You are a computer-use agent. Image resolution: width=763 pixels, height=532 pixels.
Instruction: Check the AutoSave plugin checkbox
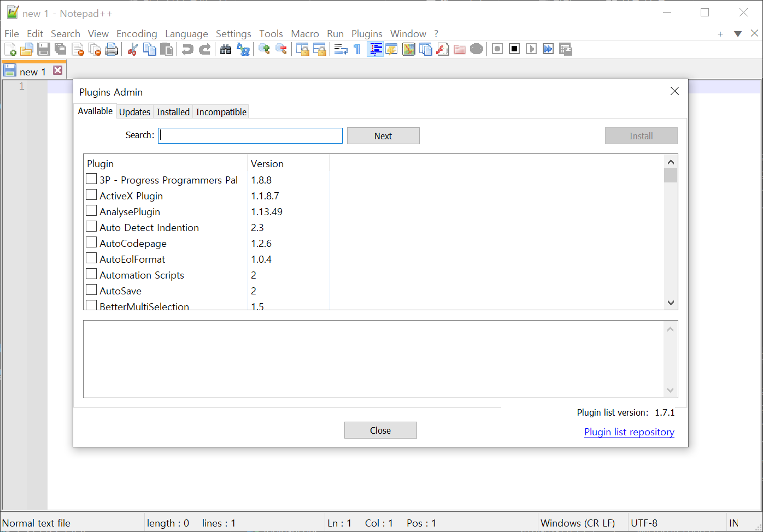pyautogui.click(x=91, y=289)
